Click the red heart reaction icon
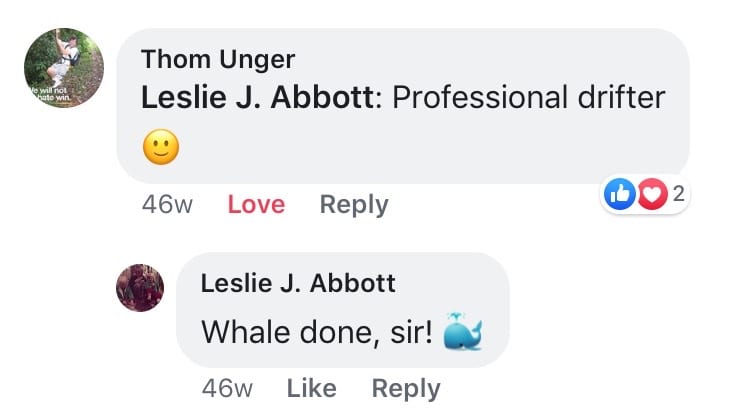This screenshot has width=750, height=420. pos(651,195)
